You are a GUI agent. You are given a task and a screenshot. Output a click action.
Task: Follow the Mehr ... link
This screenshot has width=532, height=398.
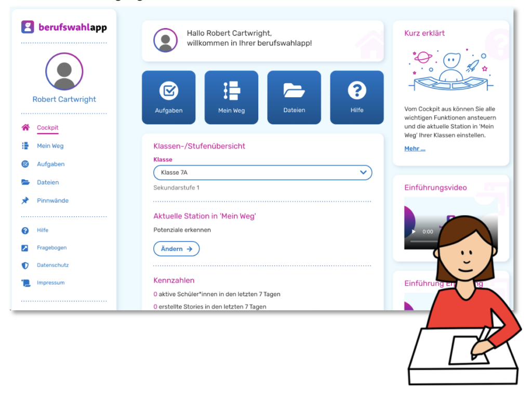coord(415,149)
